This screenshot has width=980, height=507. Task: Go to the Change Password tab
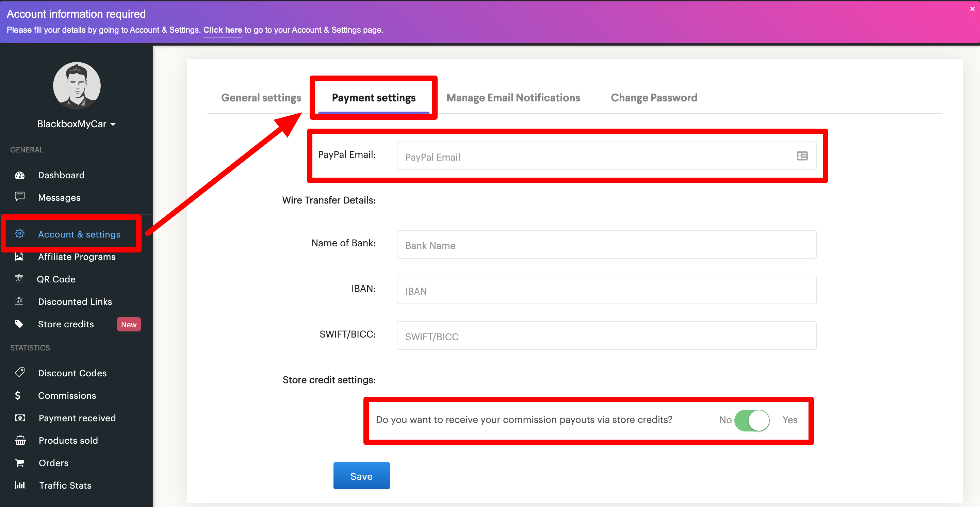654,98
